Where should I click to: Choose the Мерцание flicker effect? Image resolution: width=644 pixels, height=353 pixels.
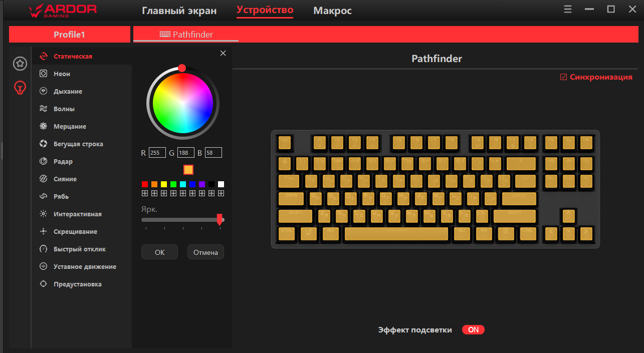(70, 126)
